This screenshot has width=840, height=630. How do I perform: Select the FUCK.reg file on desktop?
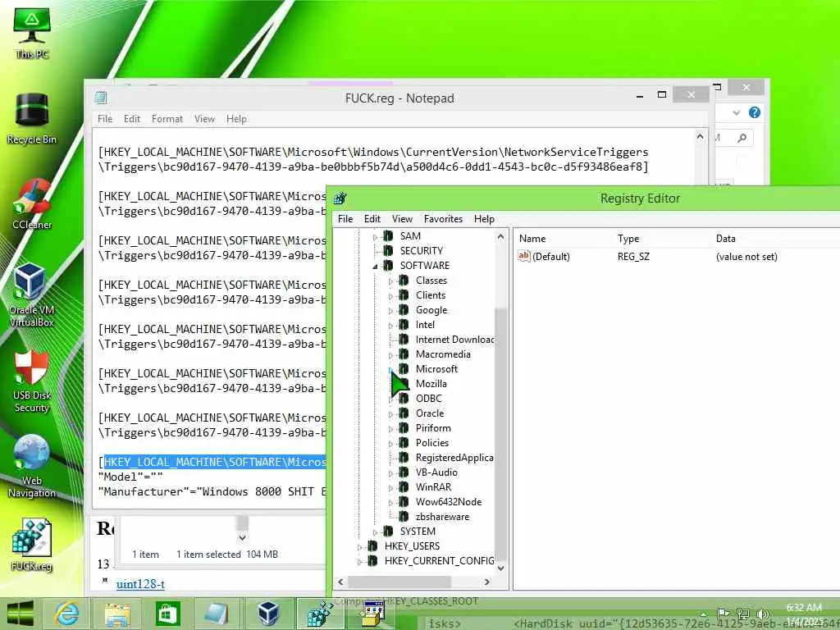coord(32,546)
